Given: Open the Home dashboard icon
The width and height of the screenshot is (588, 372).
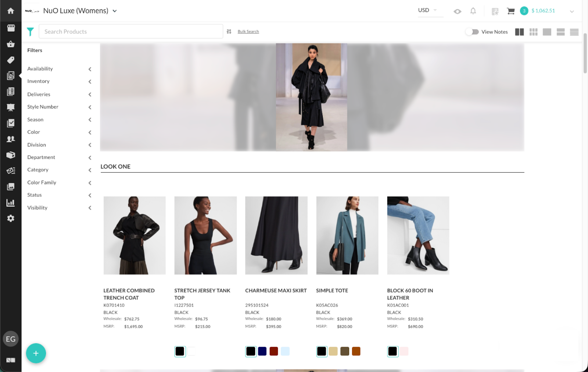Looking at the screenshot, I should (11, 11).
